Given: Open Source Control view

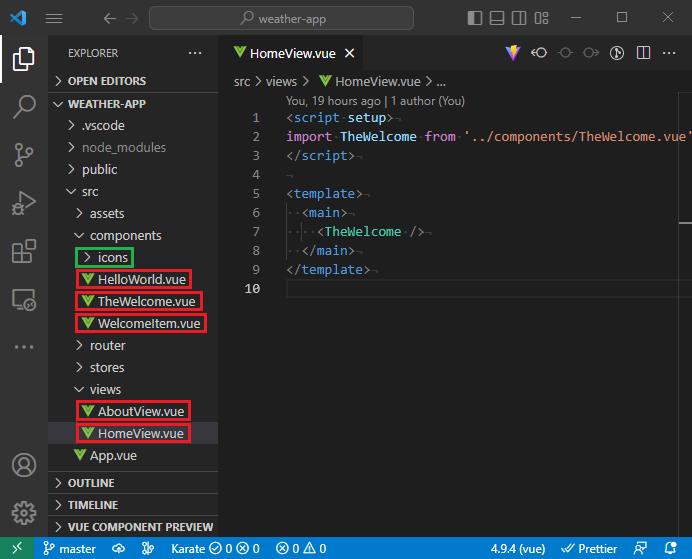Looking at the screenshot, I should point(23,155).
